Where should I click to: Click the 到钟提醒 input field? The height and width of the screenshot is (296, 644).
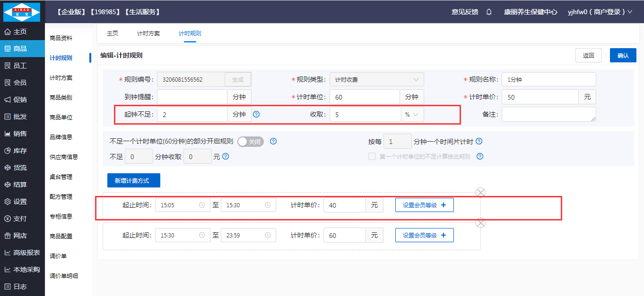[x=192, y=97]
